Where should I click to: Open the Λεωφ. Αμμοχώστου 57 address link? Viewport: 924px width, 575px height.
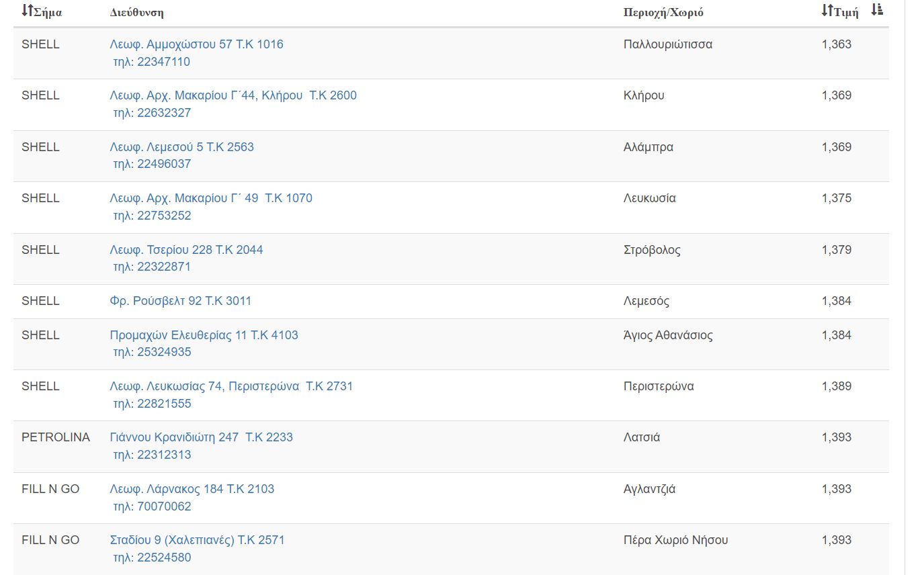[196, 44]
